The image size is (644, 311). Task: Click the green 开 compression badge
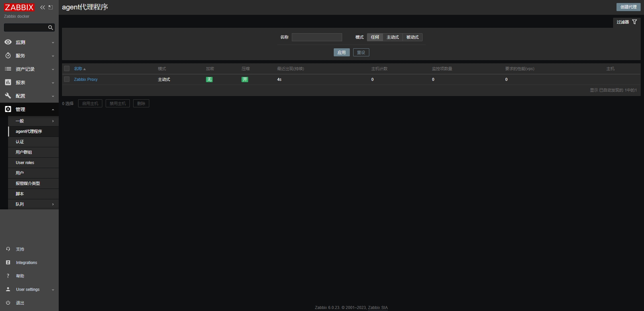pyautogui.click(x=245, y=80)
